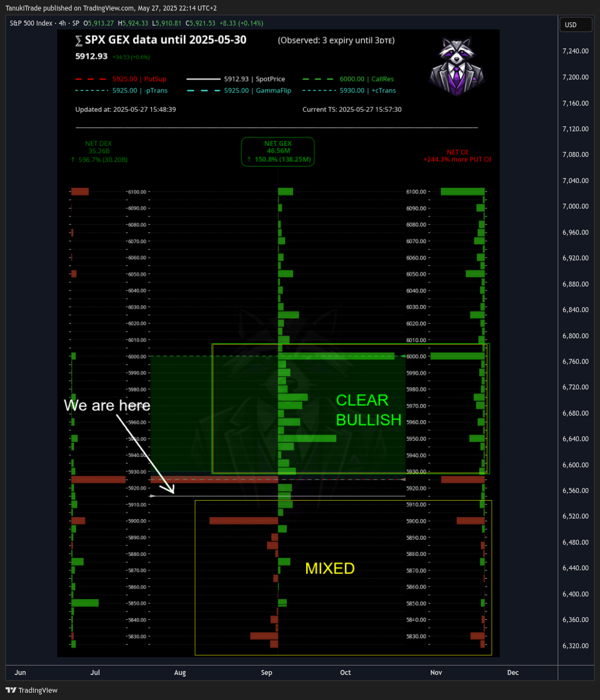Click the Aug label on time axis
Viewport: 600px width, 700px height.
coord(180,673)
